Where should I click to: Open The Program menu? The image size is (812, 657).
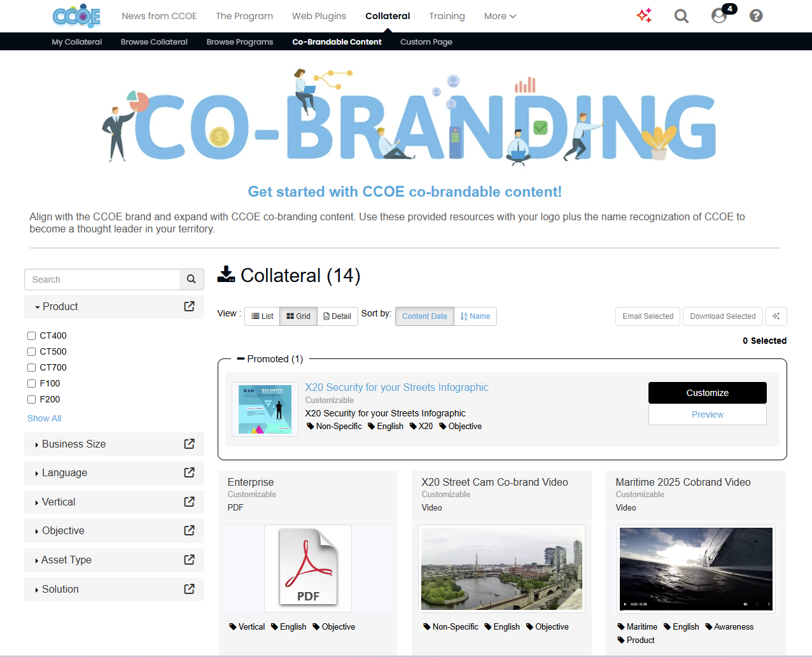[x=244, y=16]
